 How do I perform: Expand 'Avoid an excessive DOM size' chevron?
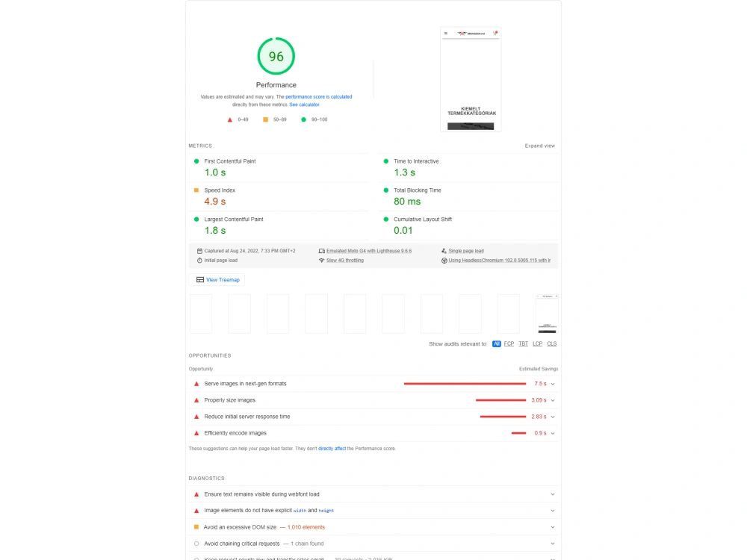pos(553,527)
